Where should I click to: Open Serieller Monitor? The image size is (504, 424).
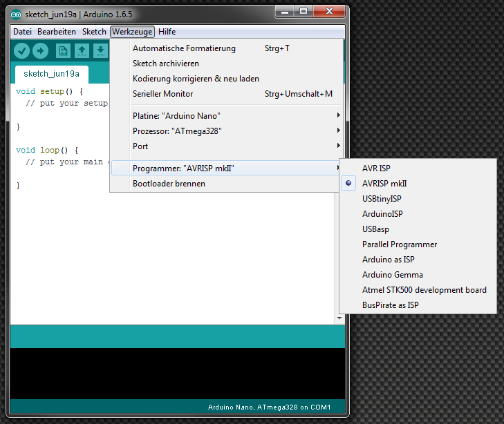[x=226, y=94]
